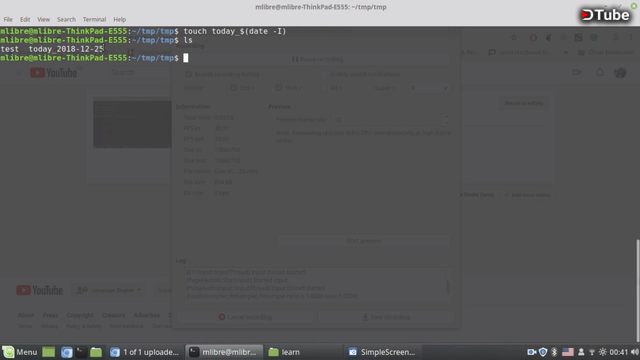Switch to the '1 of 1 uploade...' browser window
Screen dimensions: 640x360
pos(145,352)
